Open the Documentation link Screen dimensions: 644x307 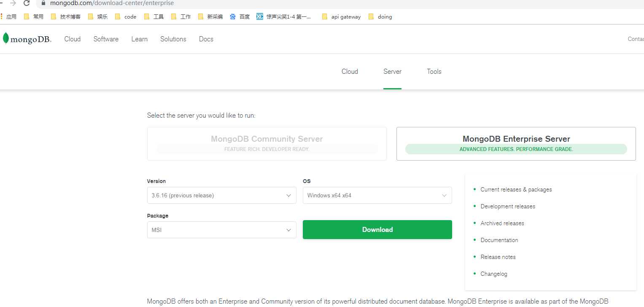click(499, 240)
